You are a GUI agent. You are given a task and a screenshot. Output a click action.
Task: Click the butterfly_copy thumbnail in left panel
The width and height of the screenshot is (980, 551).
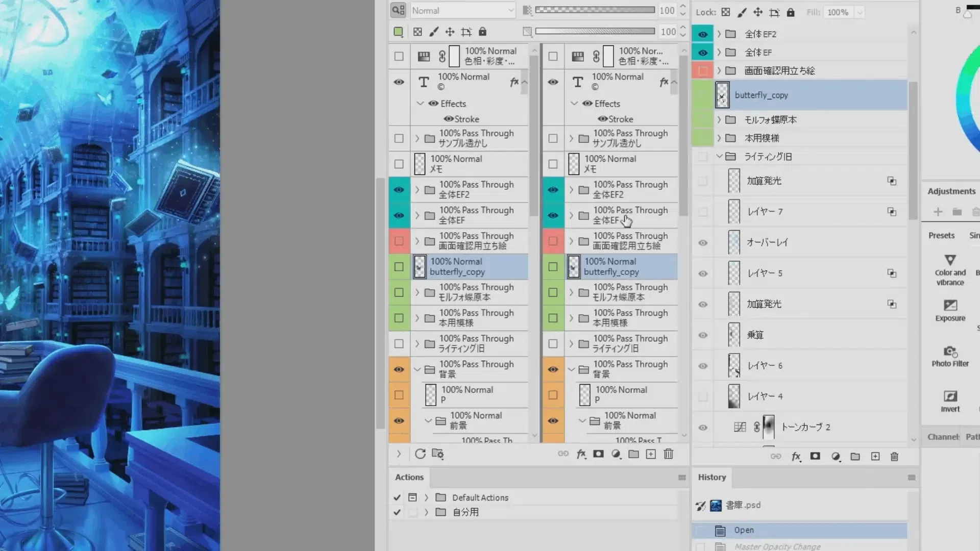point(419,266)
